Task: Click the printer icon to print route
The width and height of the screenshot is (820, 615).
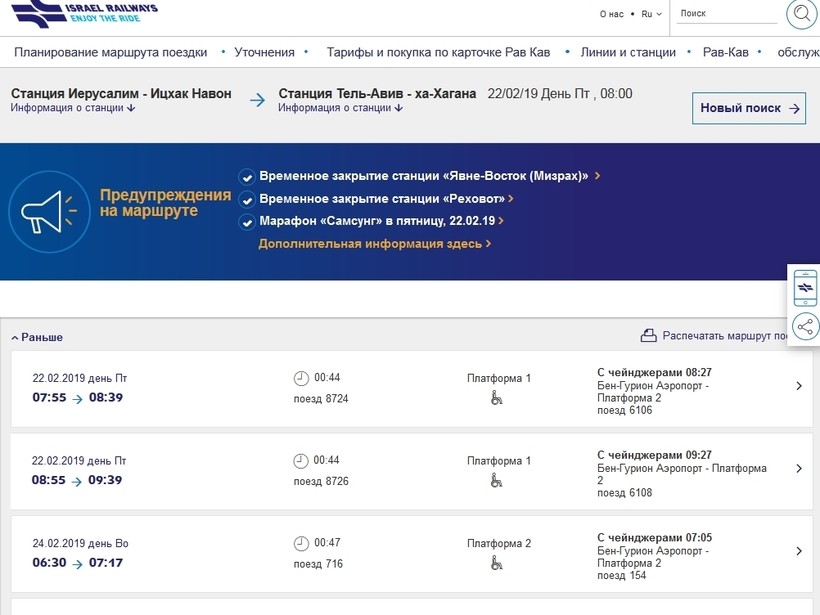Action: (648, 336)
